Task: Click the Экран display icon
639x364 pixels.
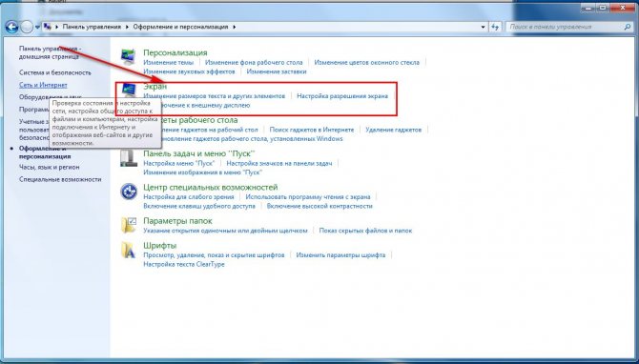Action: pyautogui.click(x=129, y=90)
